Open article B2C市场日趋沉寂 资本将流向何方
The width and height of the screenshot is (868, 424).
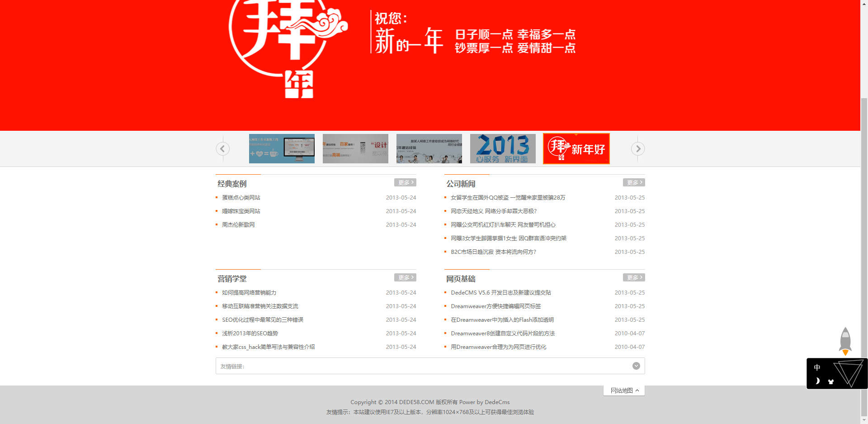pos(493,252)
